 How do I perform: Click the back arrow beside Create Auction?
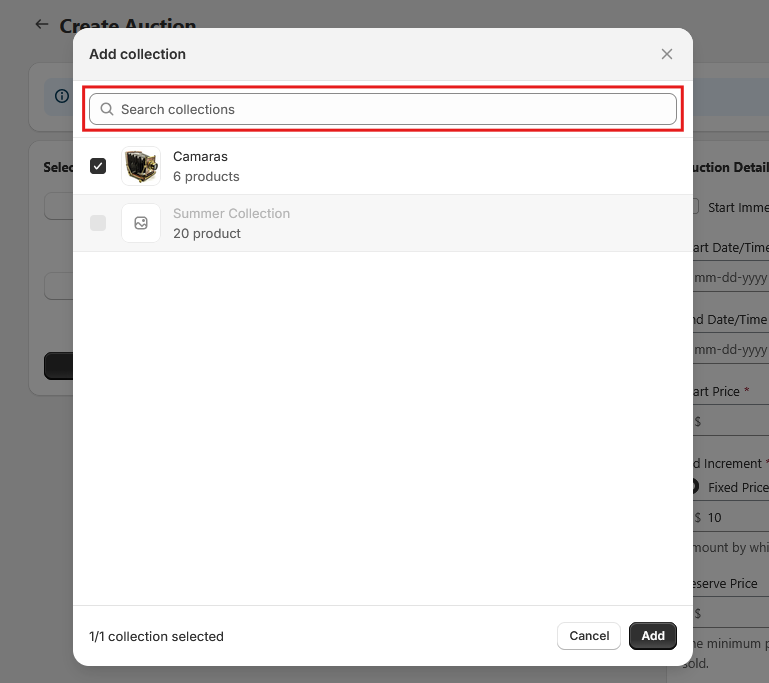[x=41, y=24]
